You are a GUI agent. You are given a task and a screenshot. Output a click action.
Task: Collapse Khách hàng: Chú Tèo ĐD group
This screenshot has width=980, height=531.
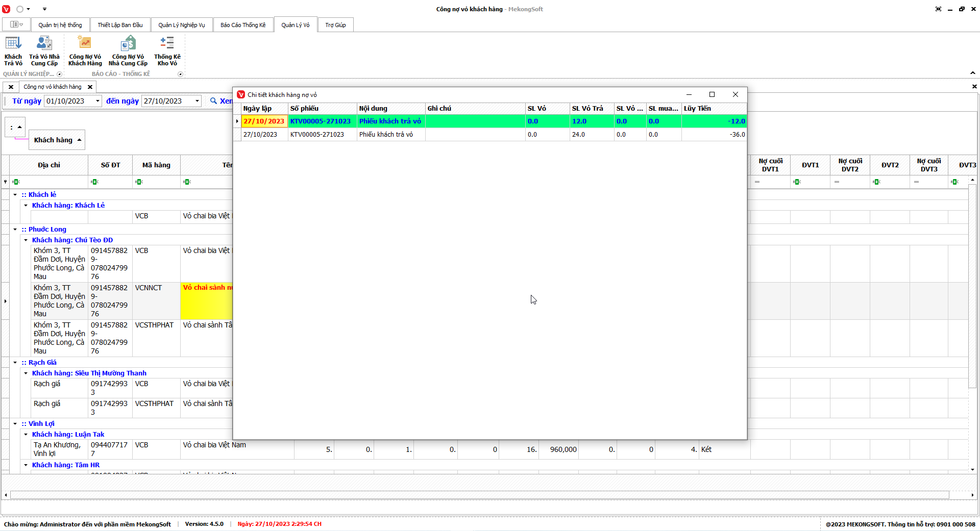pos(26,240)
